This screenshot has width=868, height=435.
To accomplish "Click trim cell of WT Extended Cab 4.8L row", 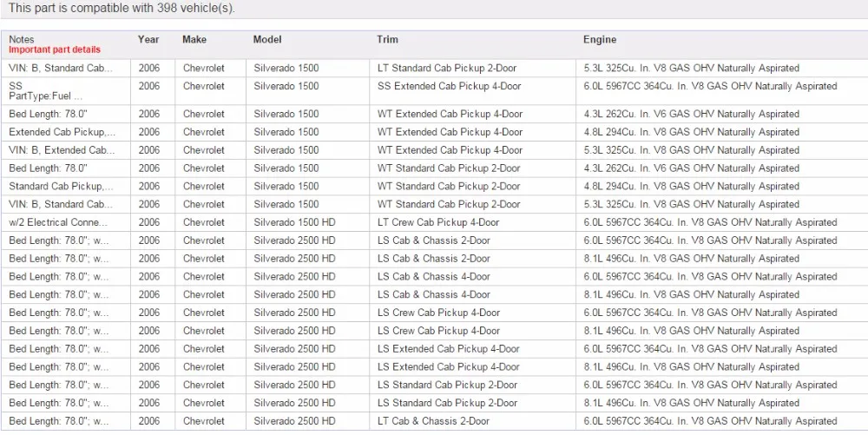I will pos(450,132).
